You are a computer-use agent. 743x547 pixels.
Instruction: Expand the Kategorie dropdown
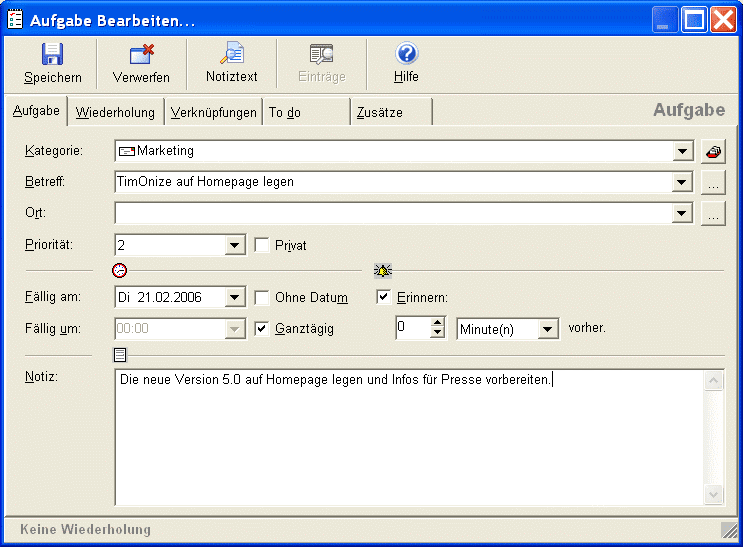coord(682,152)
